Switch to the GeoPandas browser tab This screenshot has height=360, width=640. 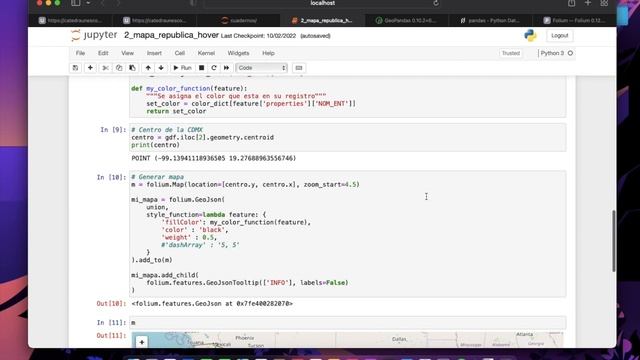pyautogui.click(x=406, y=20)
